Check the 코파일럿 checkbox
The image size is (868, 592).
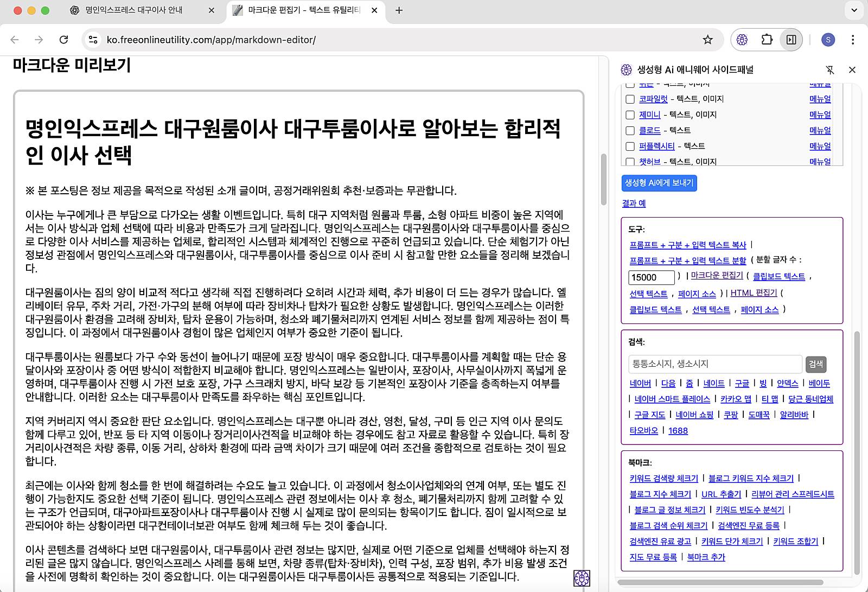pos(630,99)
